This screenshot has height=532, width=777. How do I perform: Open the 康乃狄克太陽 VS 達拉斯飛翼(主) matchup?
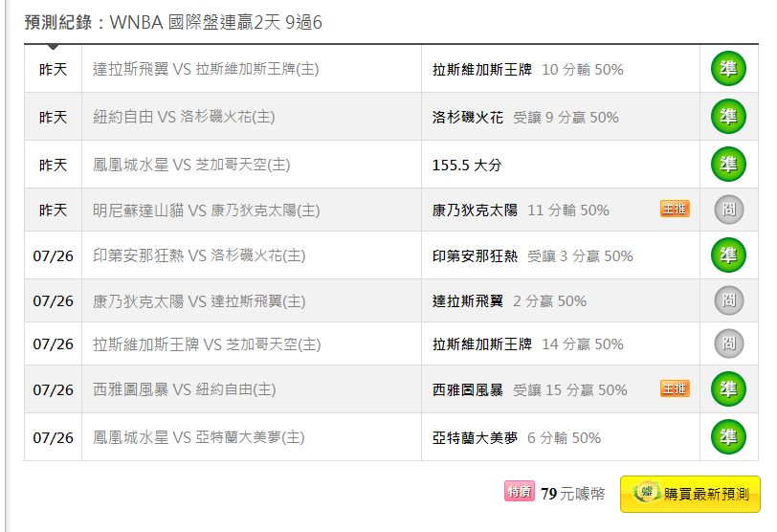pos(199,301)
